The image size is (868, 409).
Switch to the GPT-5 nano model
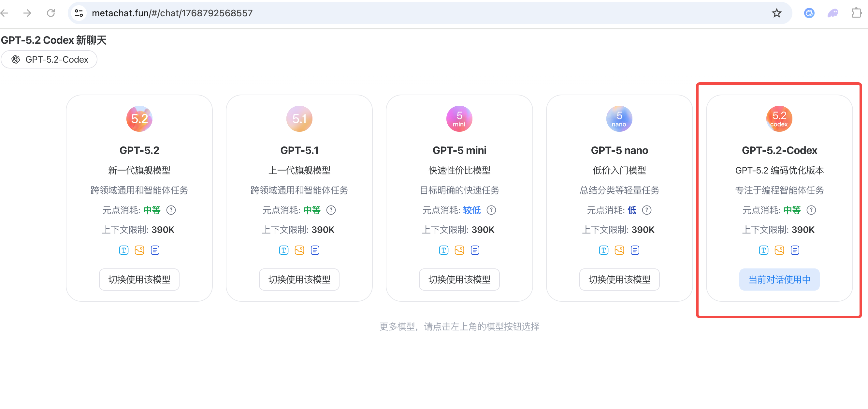coord(619,279)
